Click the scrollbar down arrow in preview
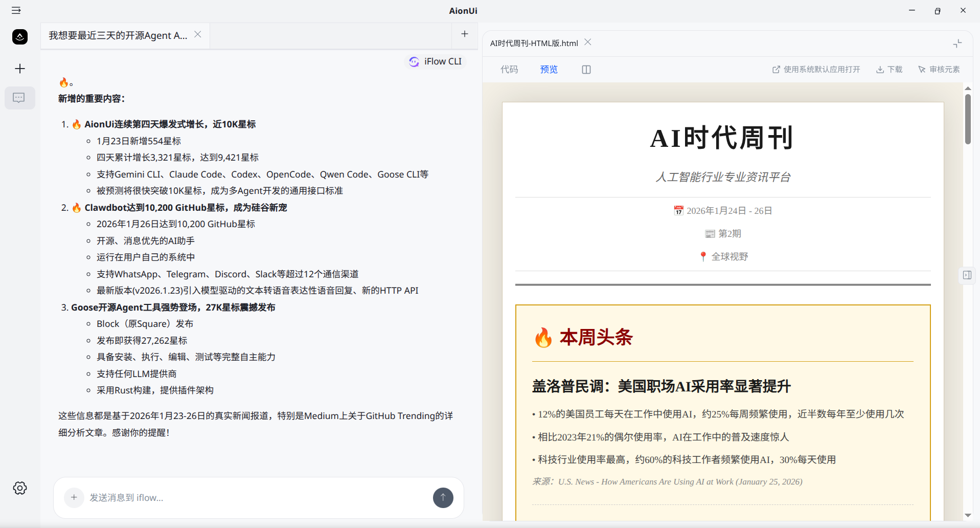980x528 pixels. [x=968, y=516]
